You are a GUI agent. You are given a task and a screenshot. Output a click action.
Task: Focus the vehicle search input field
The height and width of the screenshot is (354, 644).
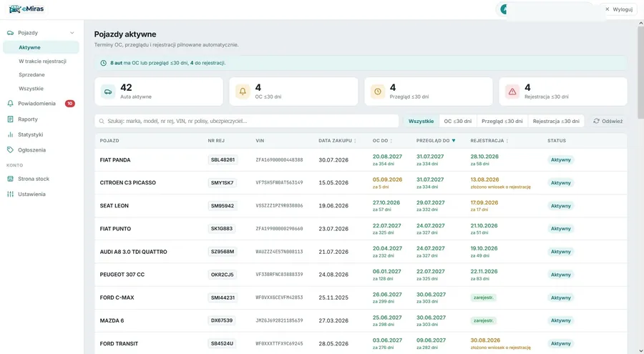point(246,121)
